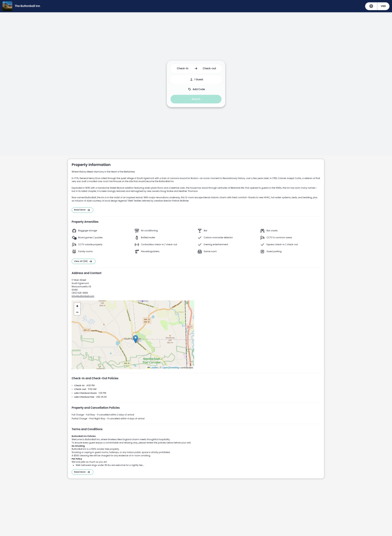Click the Partial Charge cancellation policy line

(108, 419)
